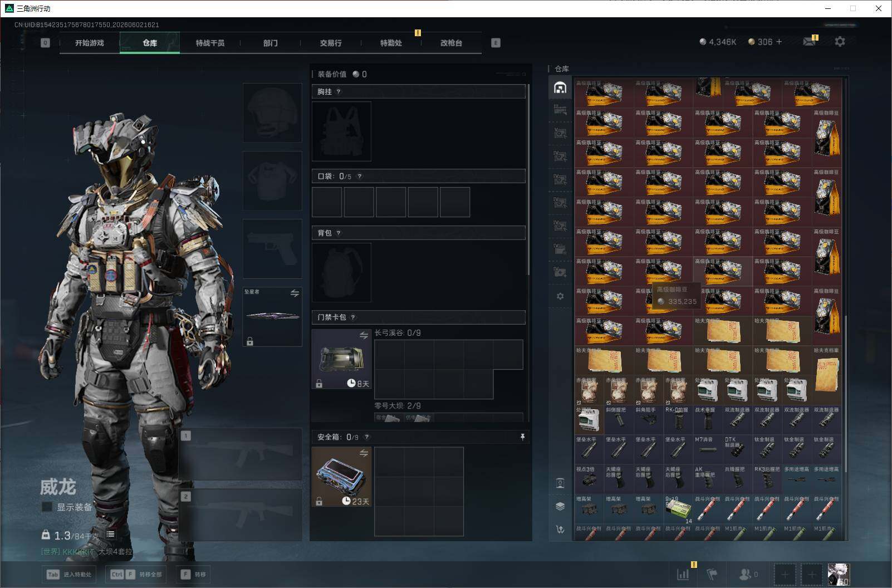Add currency with the plus beside 306
Image resolution: width=892 pixels, height=588 pixels.
tap(778, 42)
